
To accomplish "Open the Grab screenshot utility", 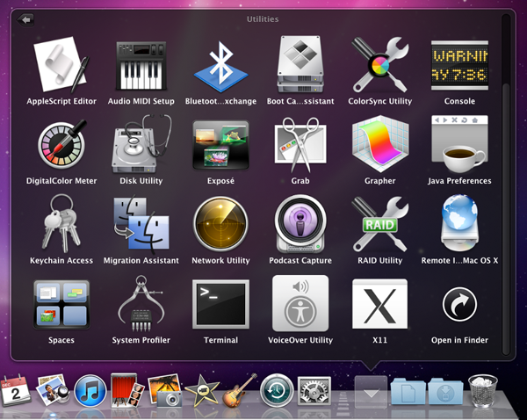I will (300, 145).
